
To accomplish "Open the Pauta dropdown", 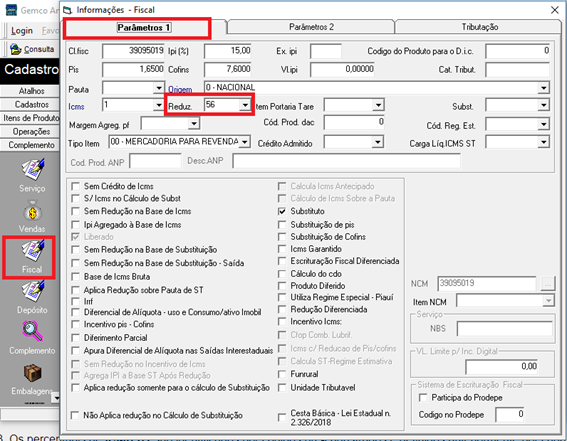I will [158, 88].
